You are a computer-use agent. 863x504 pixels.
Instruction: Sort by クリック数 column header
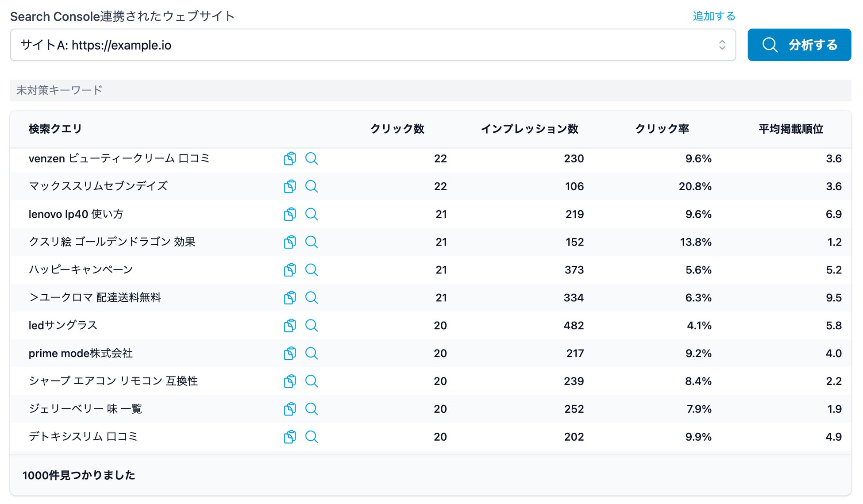[x=397, y=129]
